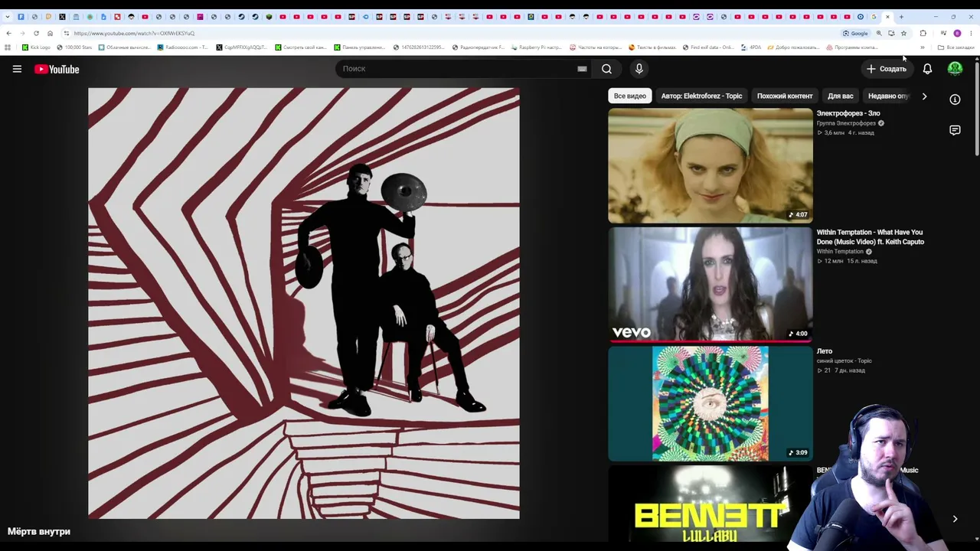Select the 'Для вас' filter chip

(x=841, y=96)
